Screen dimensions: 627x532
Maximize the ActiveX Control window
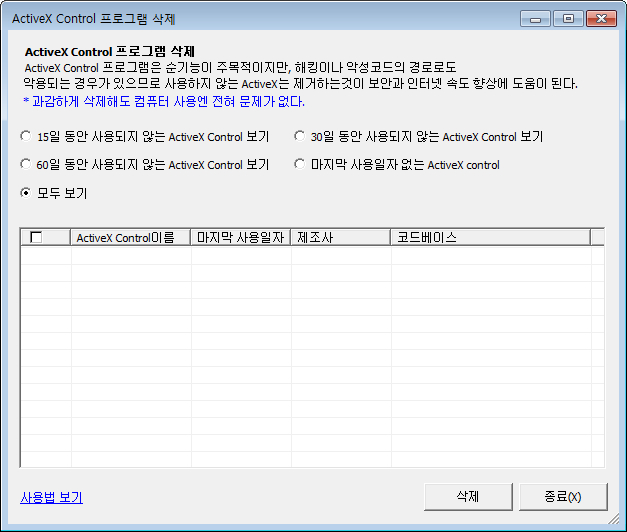568,19
